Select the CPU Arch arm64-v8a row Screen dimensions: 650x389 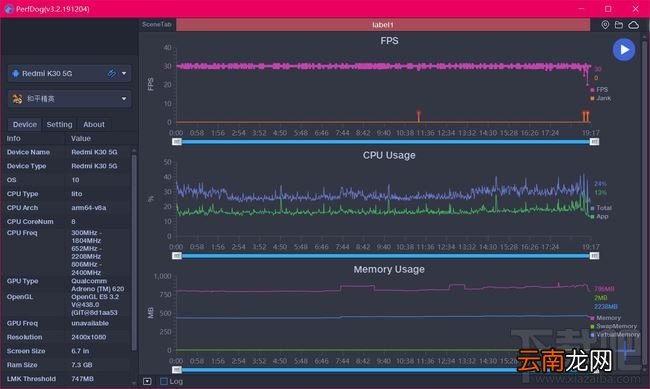66,208
